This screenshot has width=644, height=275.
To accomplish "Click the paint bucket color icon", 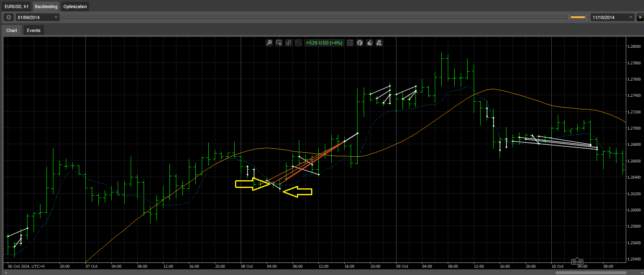I will pyautogui.click(x=370, y=43).
